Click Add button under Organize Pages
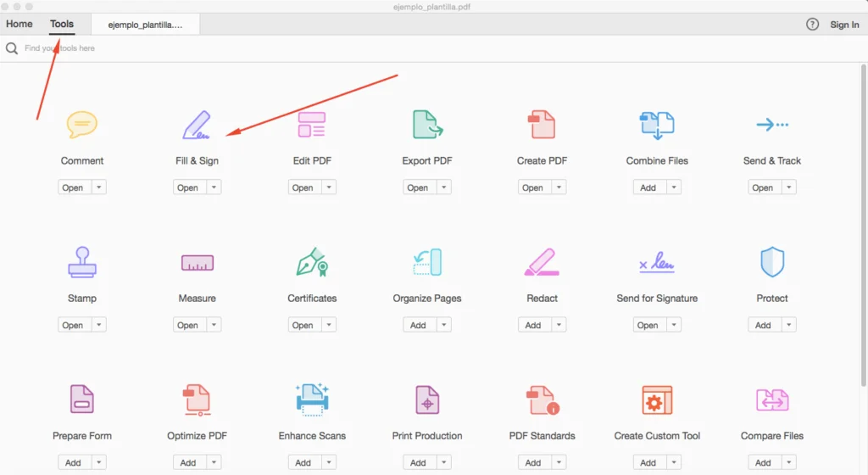The height and width of the screenshot is (475, 868). point(418,325)
